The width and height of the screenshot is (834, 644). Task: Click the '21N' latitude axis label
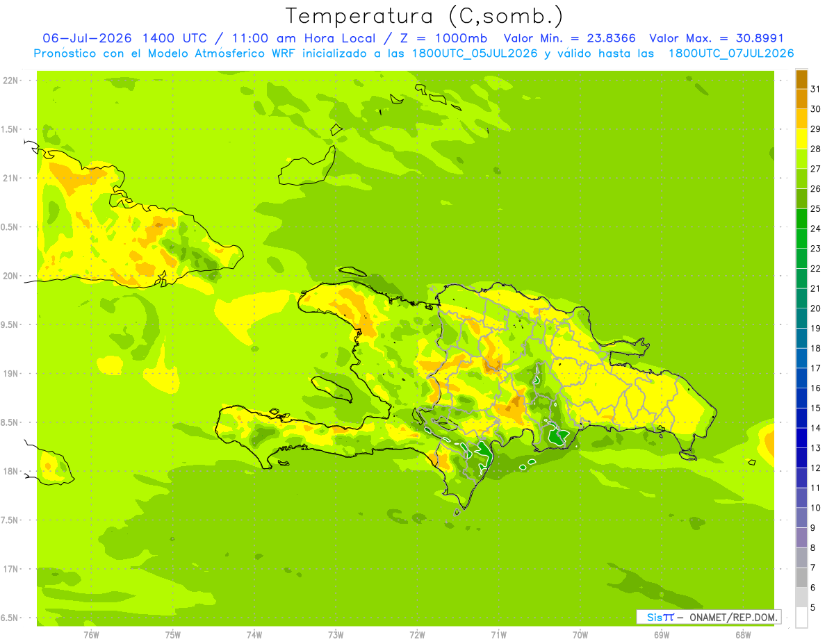point(11,178)
